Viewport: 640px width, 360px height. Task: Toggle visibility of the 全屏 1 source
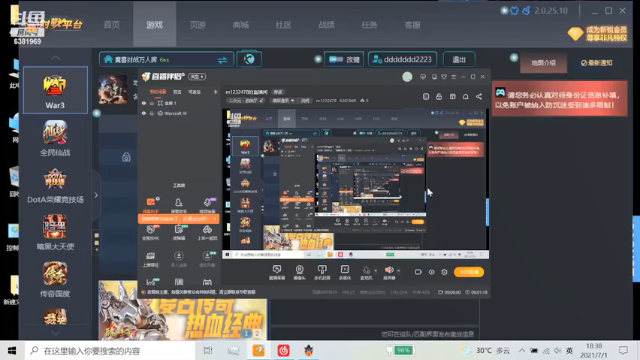pos(144,103)
